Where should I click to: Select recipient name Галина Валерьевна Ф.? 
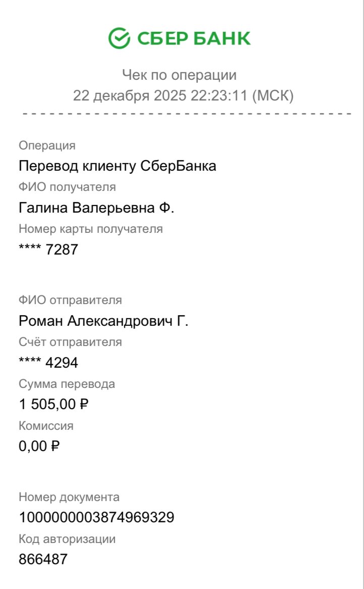(96, 208)
